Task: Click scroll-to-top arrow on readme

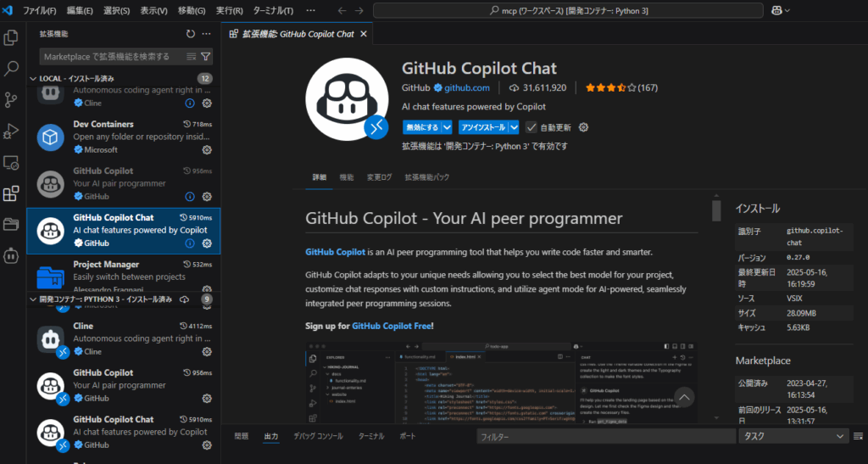Action: click(684, 397)
